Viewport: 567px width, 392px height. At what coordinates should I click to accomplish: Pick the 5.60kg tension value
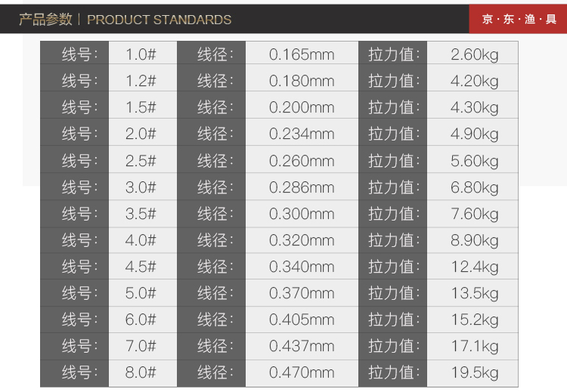(x=475, y=161)
